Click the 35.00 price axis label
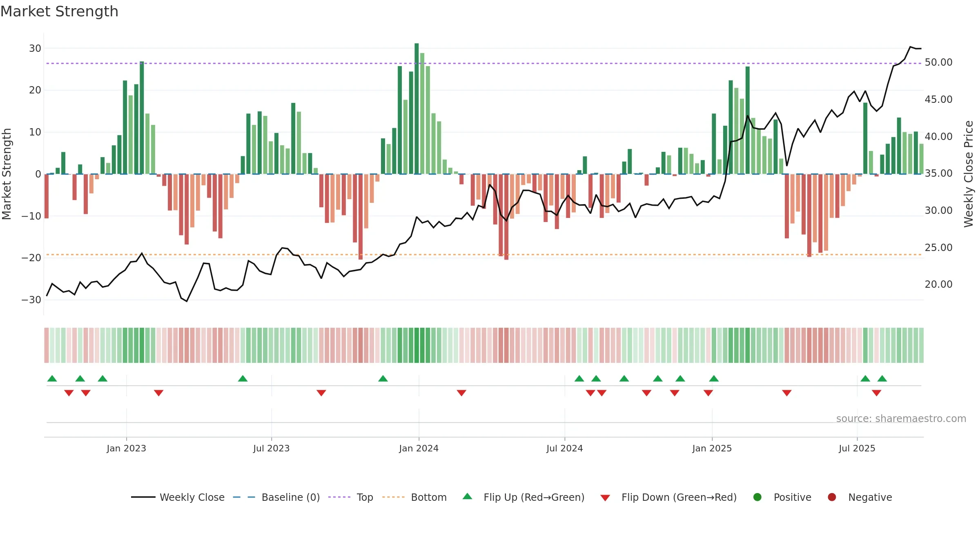The height and width of the screenshot is (551, 980). [938, 173]
